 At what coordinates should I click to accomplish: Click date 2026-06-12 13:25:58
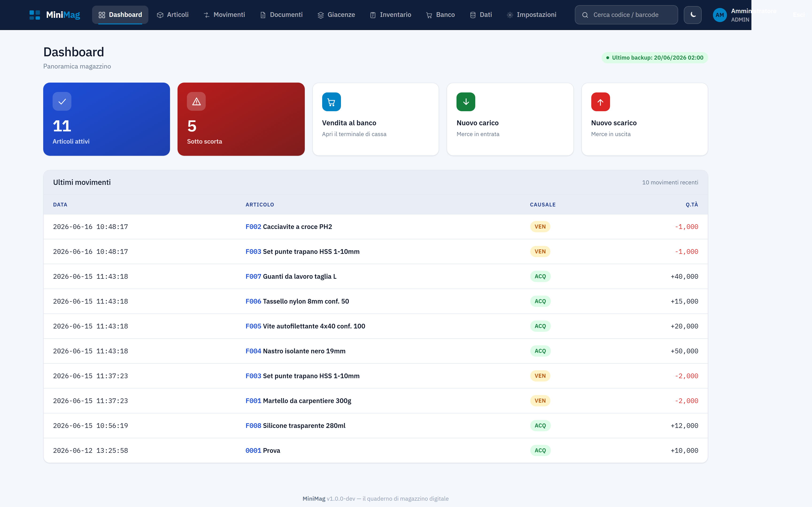(x=91, y=450)
